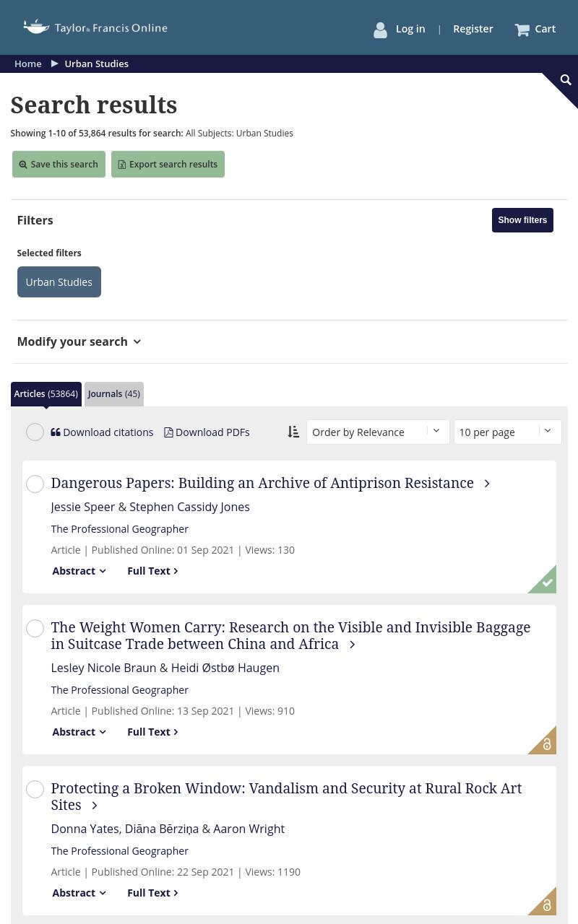Select The Weight Women Carry article checkbox
The width and height of the screenshot is (578, 924).
(35, 628)
